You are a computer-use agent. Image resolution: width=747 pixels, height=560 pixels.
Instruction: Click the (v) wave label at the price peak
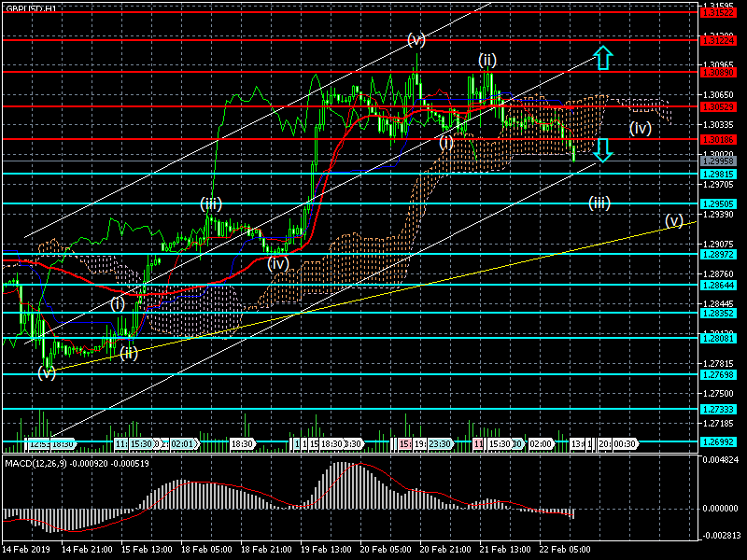pyautogui.click(x=416, y=39)
